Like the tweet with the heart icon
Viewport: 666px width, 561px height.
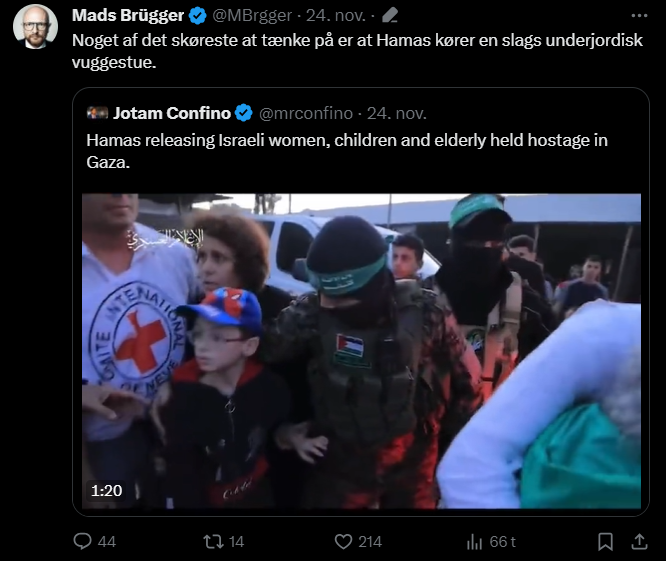[x=343, y=541]
